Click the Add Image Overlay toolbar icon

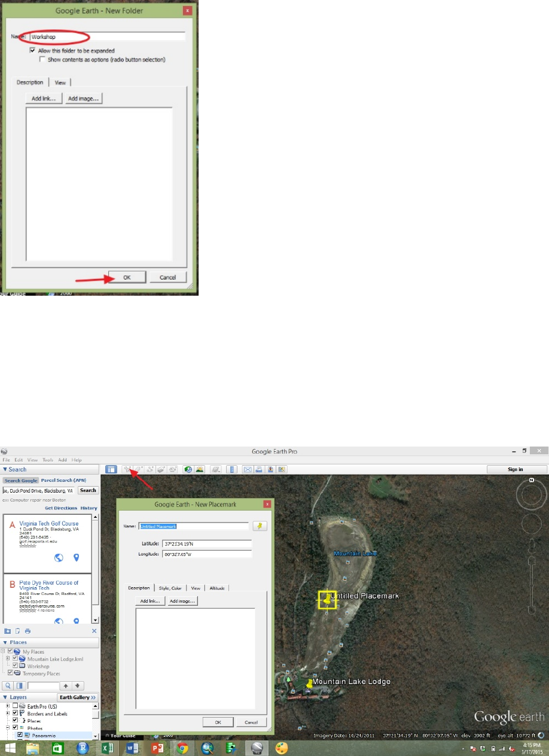coord(161,469)
